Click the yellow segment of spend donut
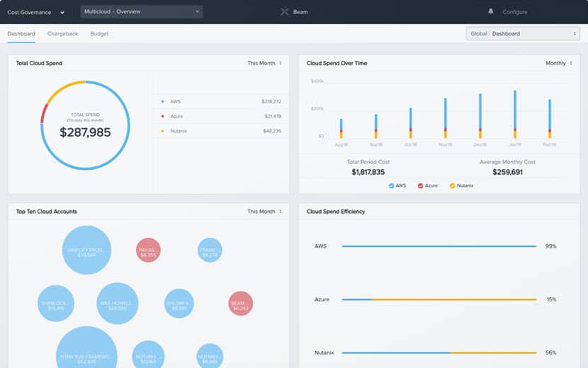 [x=63, y=90]
